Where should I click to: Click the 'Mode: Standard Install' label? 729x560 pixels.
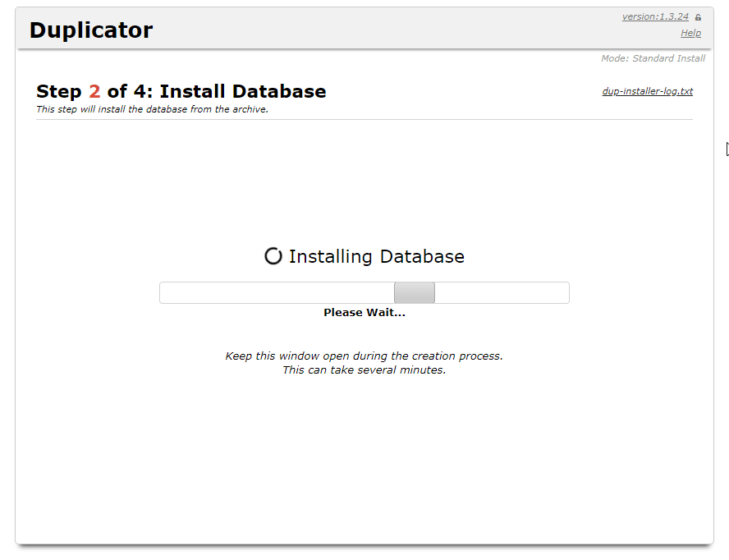653,59
